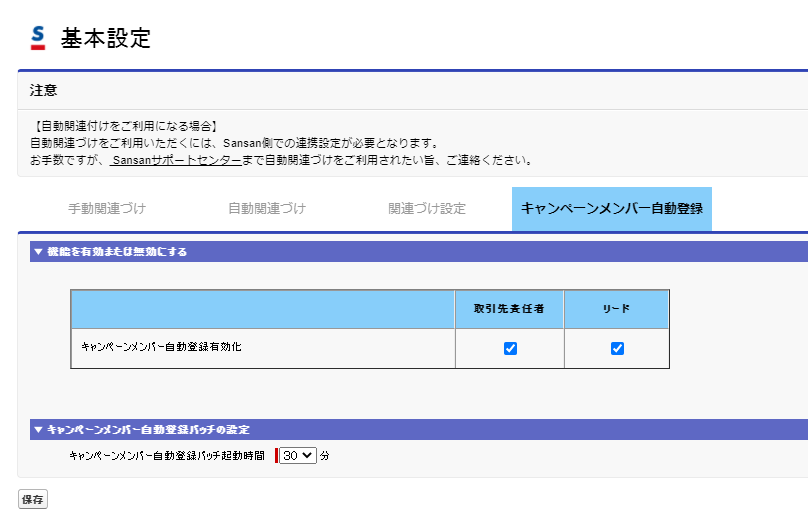This screenshot has height=518, width=808.
Task: Collapse the 機能を有効または無効にする section triangle
Action: point(38,252)
